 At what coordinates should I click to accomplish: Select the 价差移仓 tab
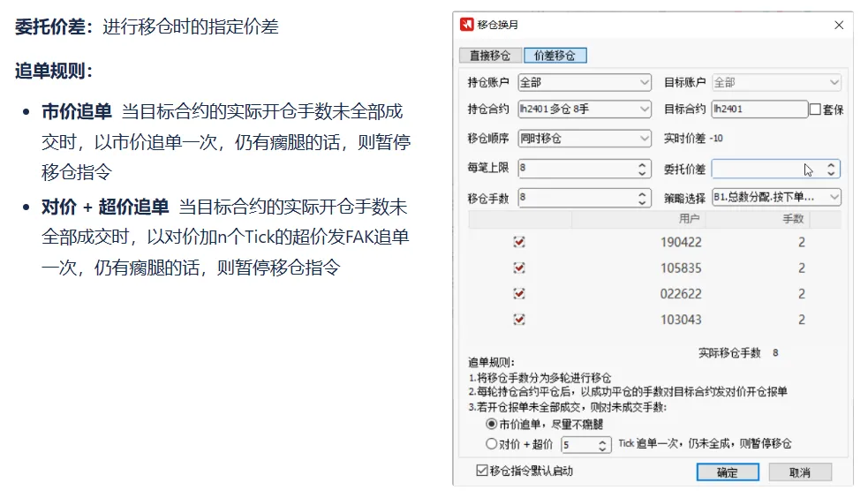[x=555, y=55]
